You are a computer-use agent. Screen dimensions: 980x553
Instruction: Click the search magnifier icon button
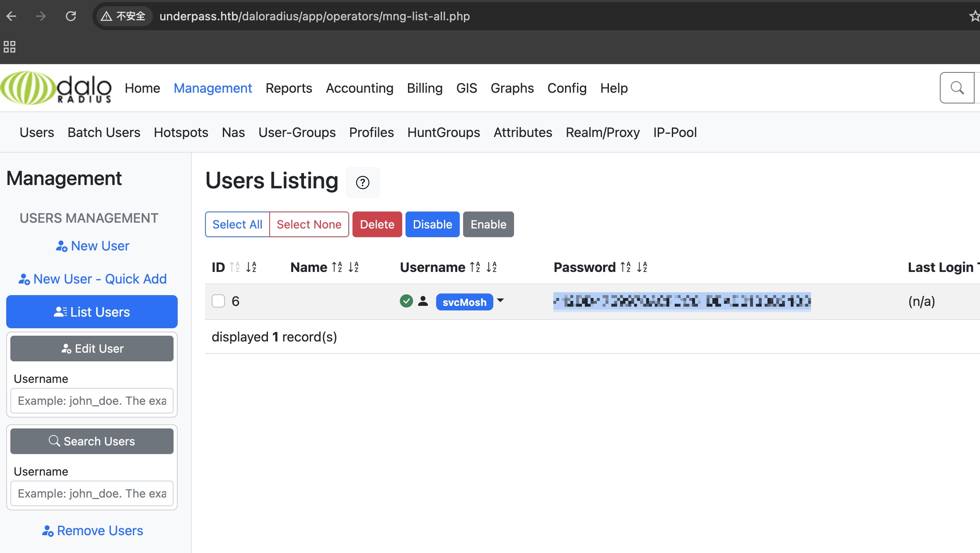coord(957,88)
